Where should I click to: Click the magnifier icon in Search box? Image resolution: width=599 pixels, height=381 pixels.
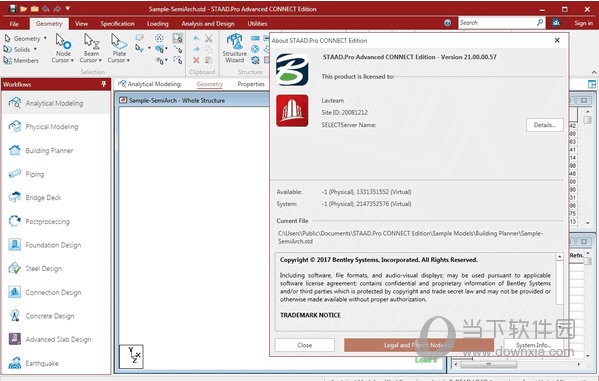[x=540, y=23]
